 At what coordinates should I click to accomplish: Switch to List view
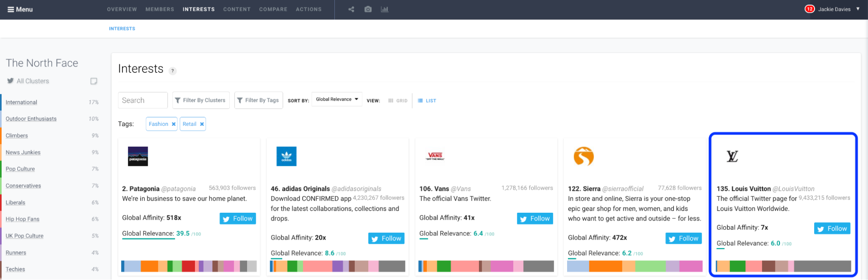[x=427, y=101]
